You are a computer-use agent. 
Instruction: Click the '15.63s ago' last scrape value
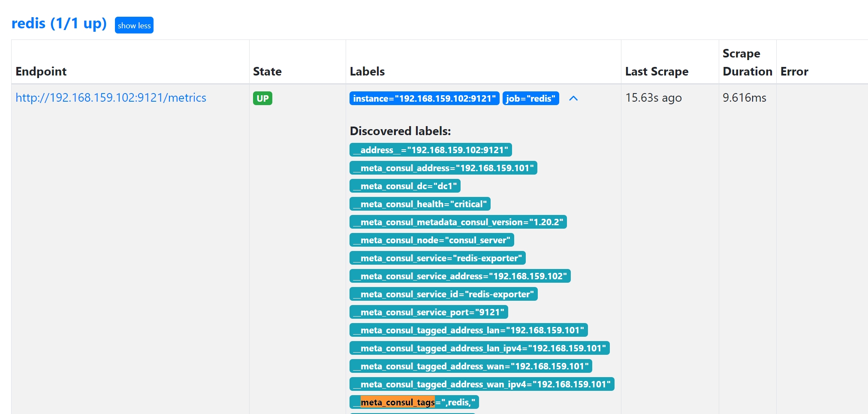pos(654,98)
